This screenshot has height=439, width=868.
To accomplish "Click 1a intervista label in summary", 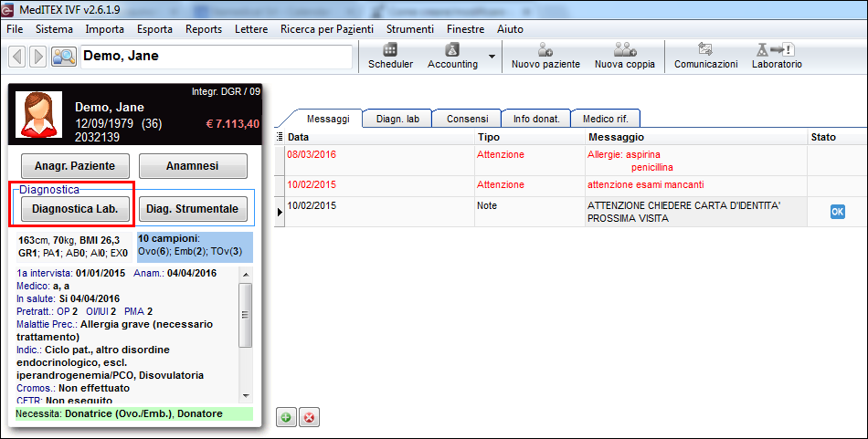I will point(44,273).
